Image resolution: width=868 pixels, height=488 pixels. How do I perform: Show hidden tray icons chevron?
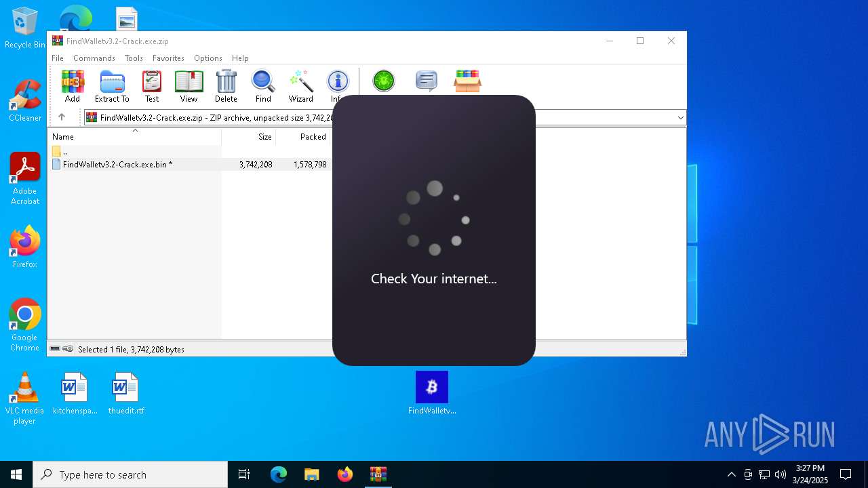[x=731, y=474]
